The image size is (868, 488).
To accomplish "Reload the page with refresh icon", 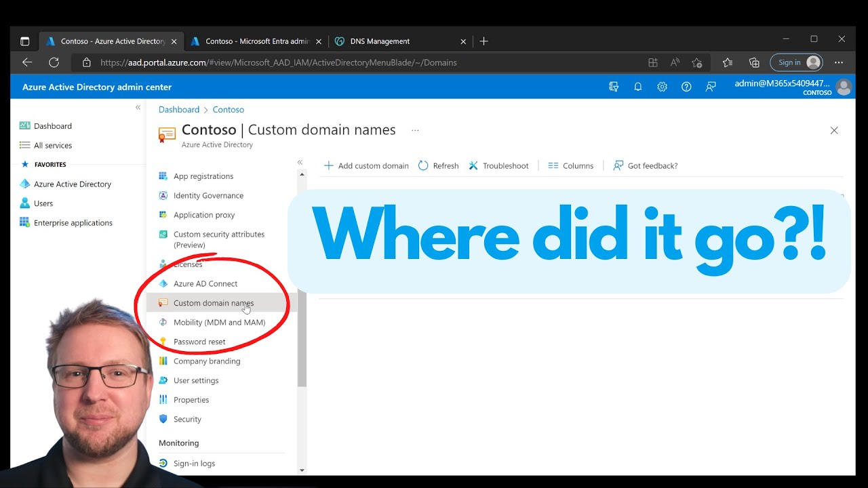I will pos(54,62).
